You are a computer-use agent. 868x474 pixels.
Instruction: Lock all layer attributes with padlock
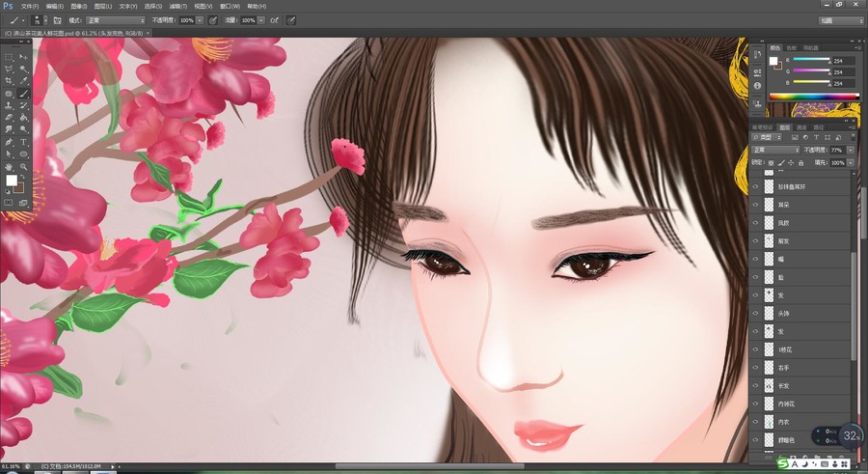pos(801,162)
